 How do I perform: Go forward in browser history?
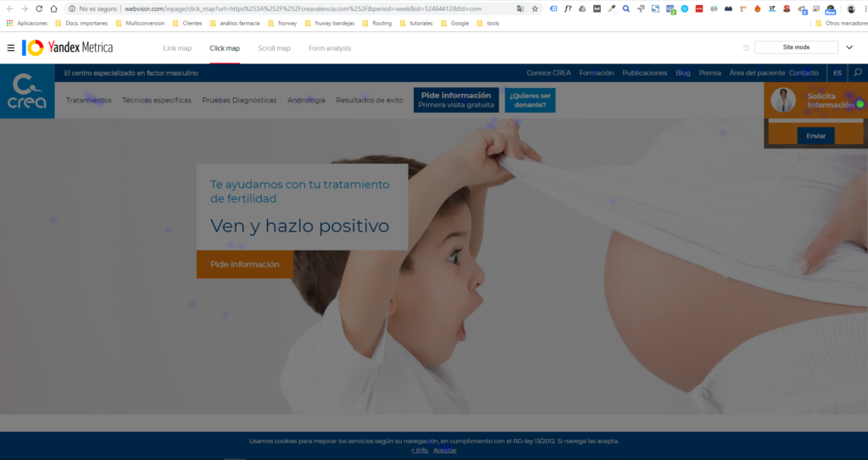click(x=25, y=8)
